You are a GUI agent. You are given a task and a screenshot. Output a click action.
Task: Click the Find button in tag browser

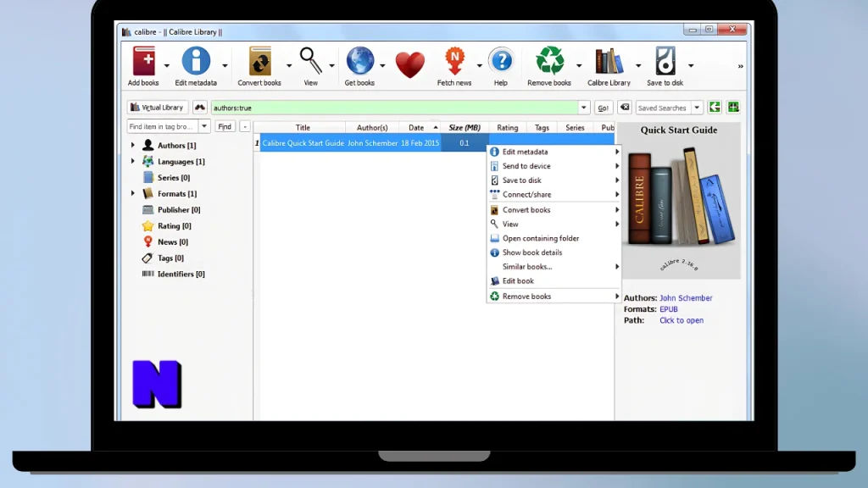(x=224, y=127)
